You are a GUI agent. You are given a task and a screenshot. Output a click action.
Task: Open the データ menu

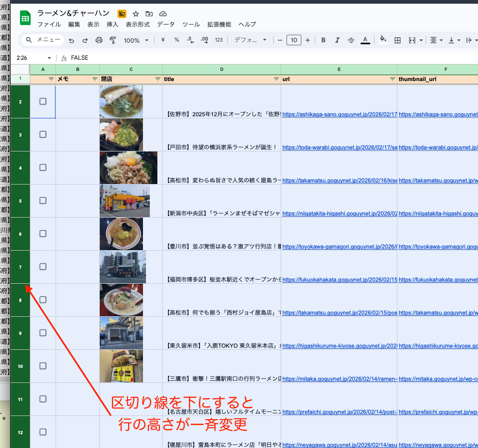[x=166, y=25]
